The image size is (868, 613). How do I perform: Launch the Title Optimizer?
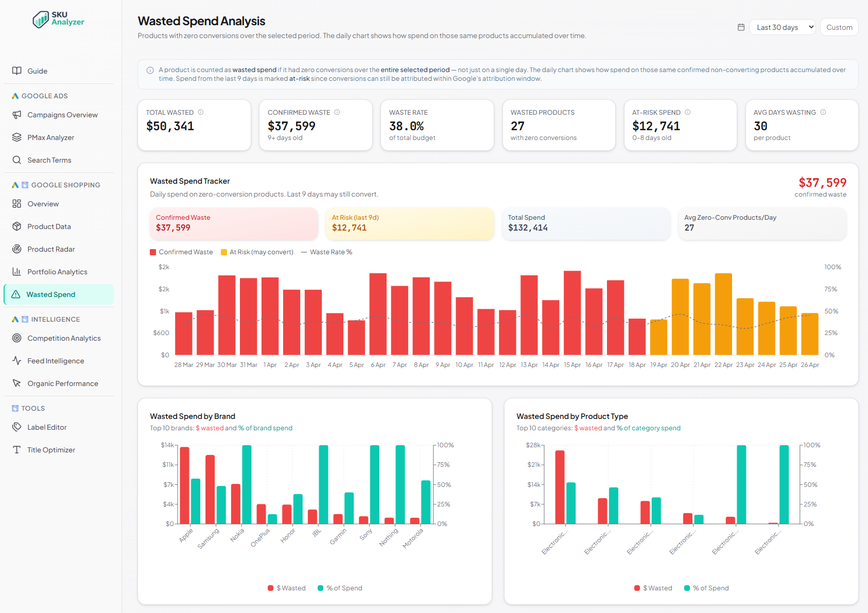(x=51, y=449)
